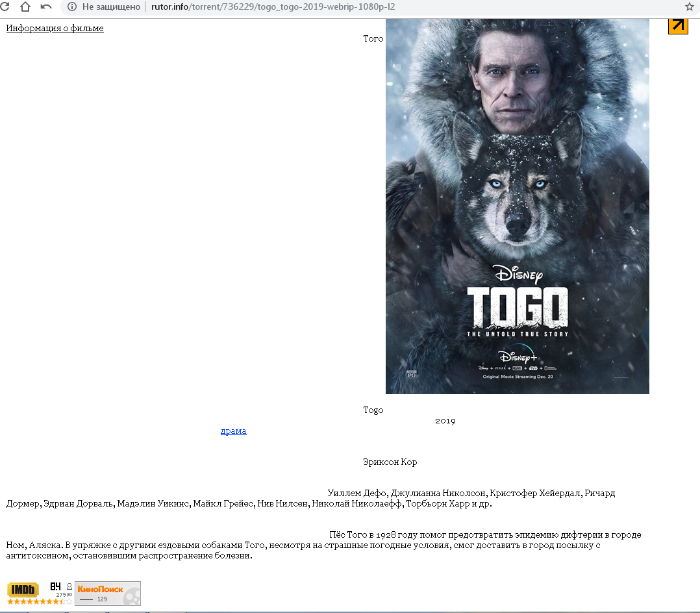Click the 'Информация о фильме' heading

point(55,28)
